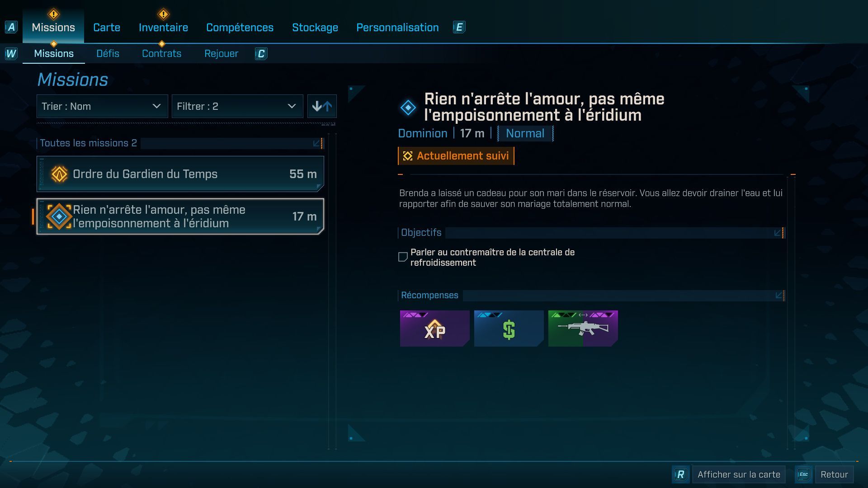Select the 'Rien n'arrête l'amour' mission entry

click(180, 216)
